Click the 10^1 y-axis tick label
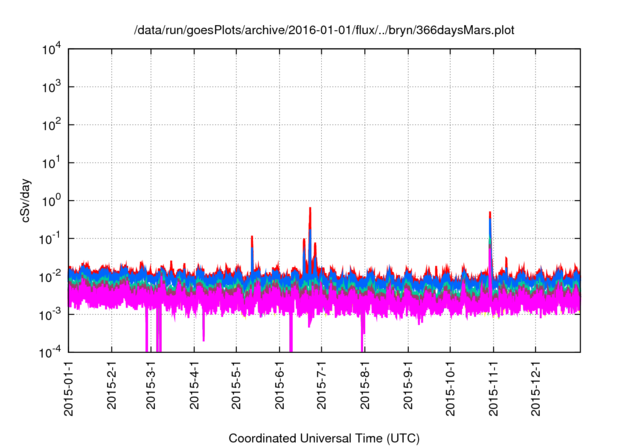The height and width of the screenshot is (448, 640). (x=51, y=162)
